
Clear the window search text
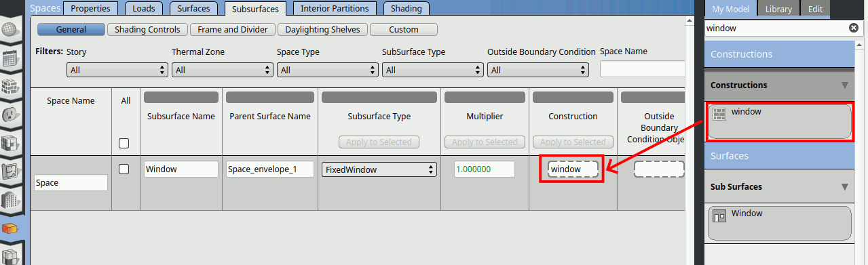click(x=853, y=28)
